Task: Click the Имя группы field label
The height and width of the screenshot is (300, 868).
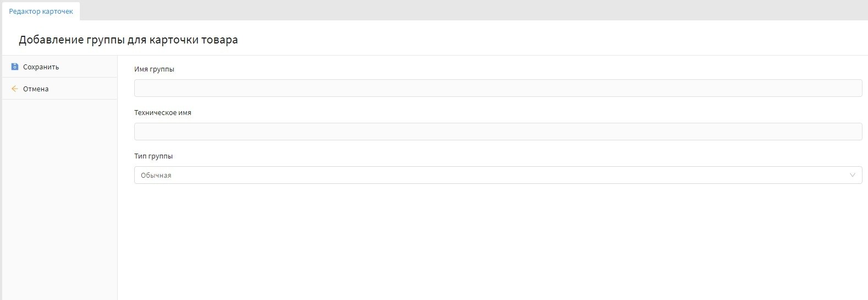Action: pos(154,69)
